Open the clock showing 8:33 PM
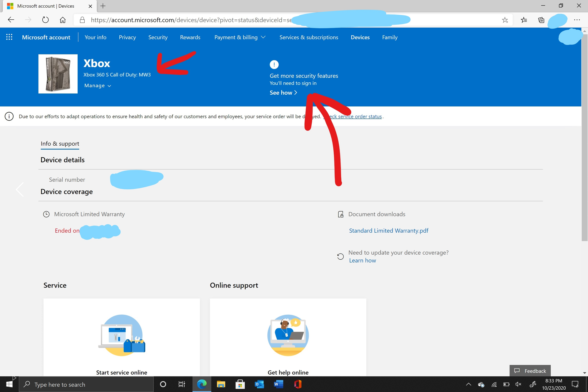 554,384
